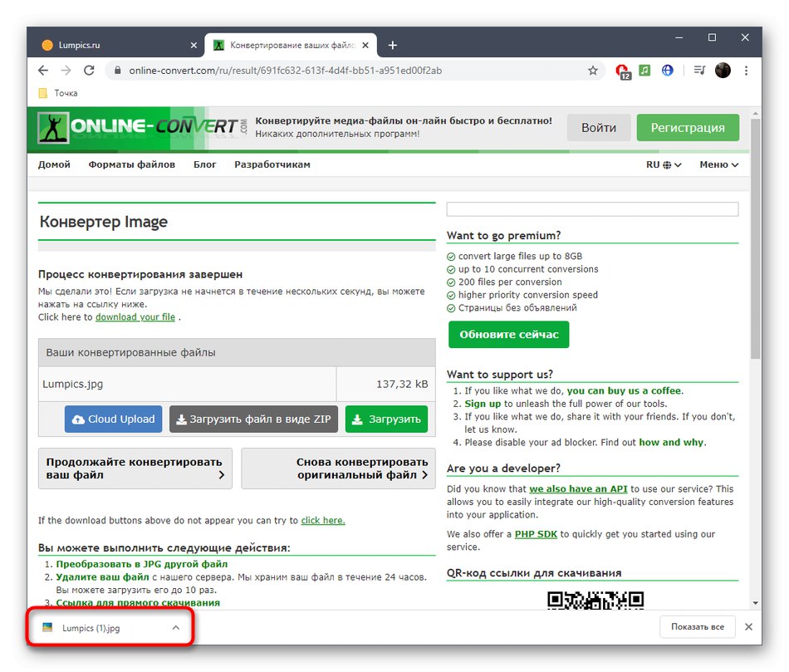Image resolution: width=789 pixels, height=672 pixels.
Task: Select the Конвертирование ваших файлов tab
Action: click(291, 46)
